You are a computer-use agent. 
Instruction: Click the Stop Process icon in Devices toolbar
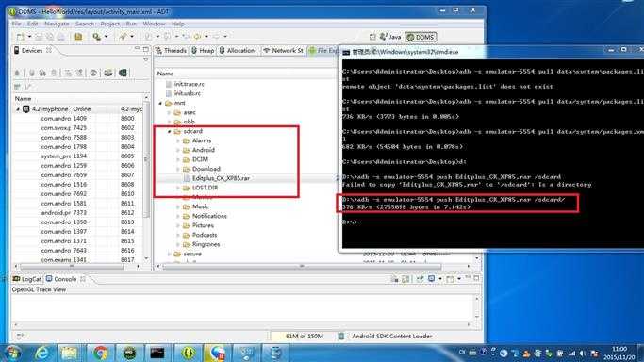click(93, 73)
